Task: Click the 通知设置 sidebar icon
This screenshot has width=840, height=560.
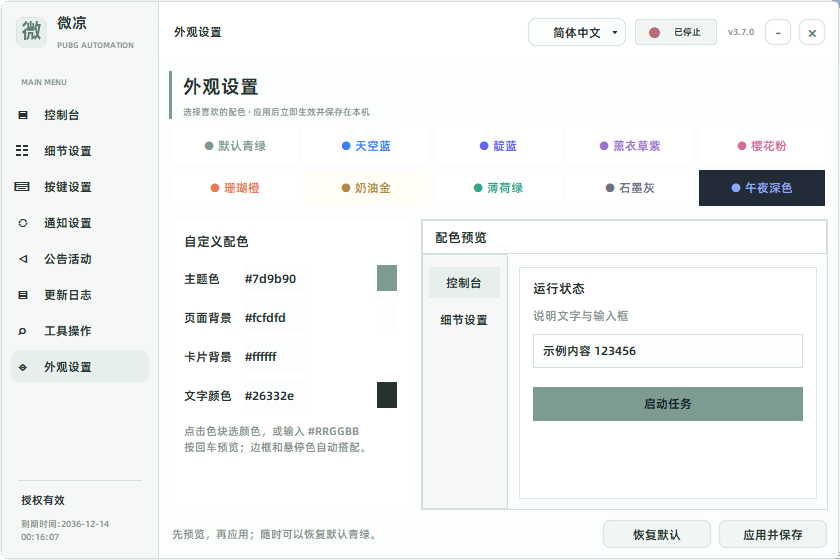Action: 22,222
